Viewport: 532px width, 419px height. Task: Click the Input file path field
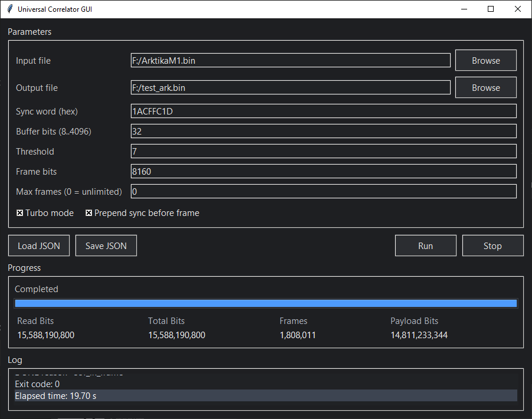coord(290,60)
